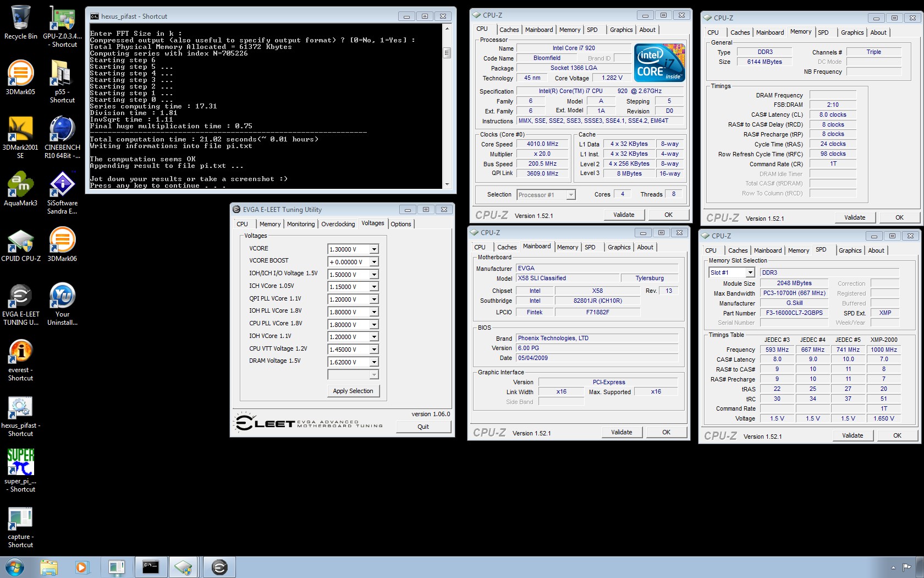Click the Core Speed value 4010.0 MHz

point(542,144)
